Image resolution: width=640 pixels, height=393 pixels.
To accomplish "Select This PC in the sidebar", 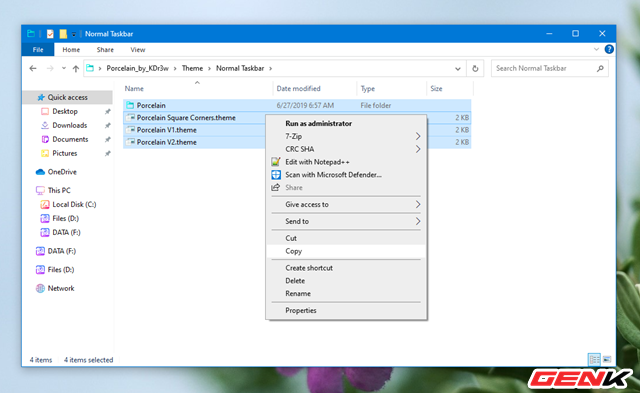I will (x=59, y=190).
